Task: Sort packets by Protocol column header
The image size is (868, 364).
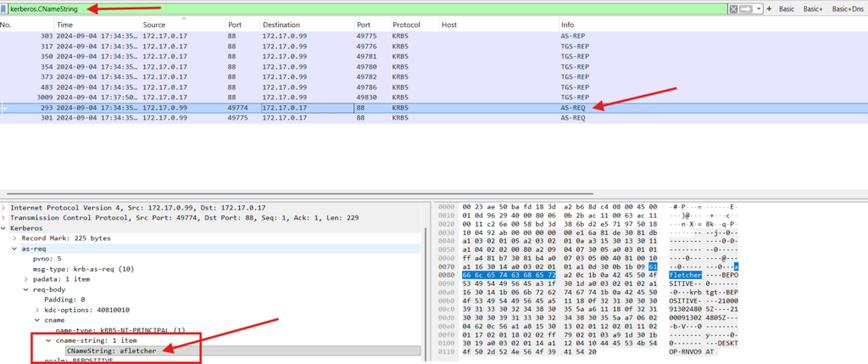Action: point(406,25)
